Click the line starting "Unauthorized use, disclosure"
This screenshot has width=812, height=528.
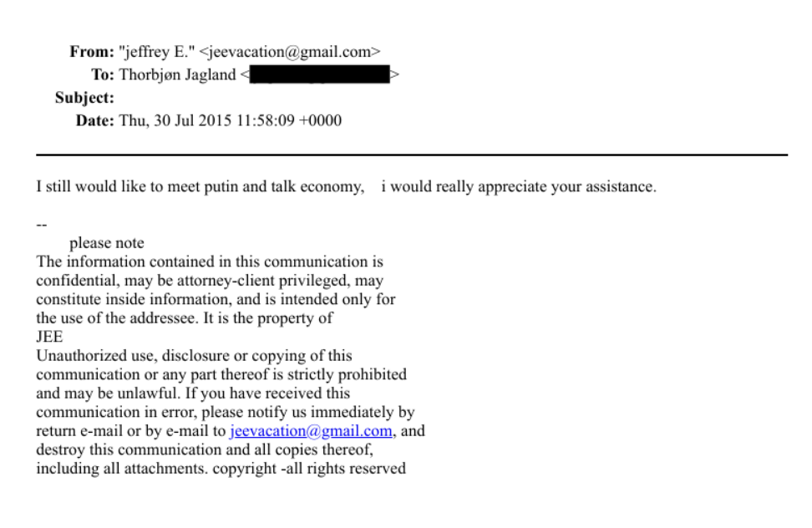(194, 356)
